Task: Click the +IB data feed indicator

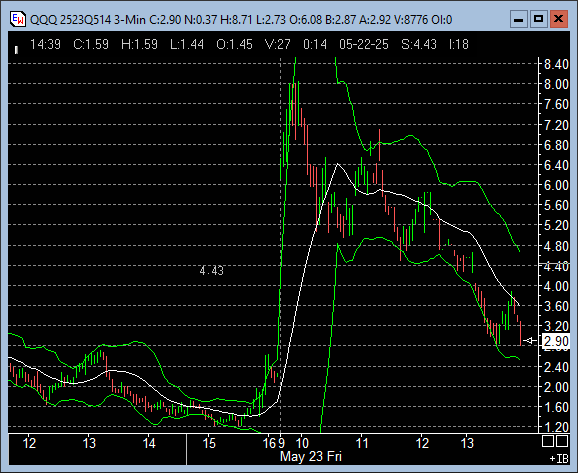Action: (559, 459)
